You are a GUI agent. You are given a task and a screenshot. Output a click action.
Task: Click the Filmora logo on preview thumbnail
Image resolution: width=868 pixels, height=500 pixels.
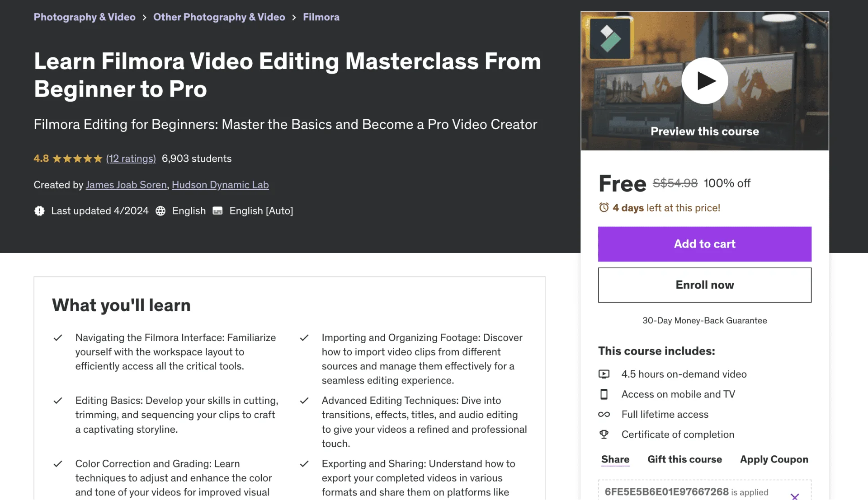coord(610,38)
